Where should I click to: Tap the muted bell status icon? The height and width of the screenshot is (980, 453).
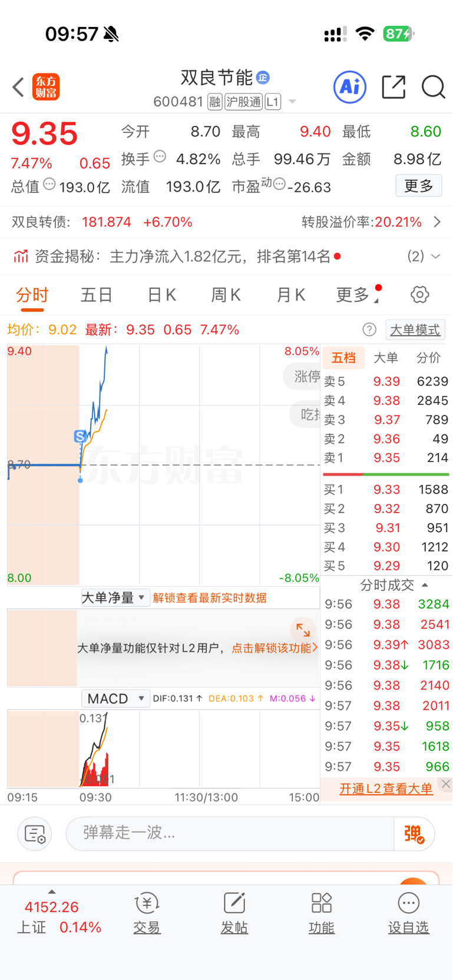tap(111, 34)
